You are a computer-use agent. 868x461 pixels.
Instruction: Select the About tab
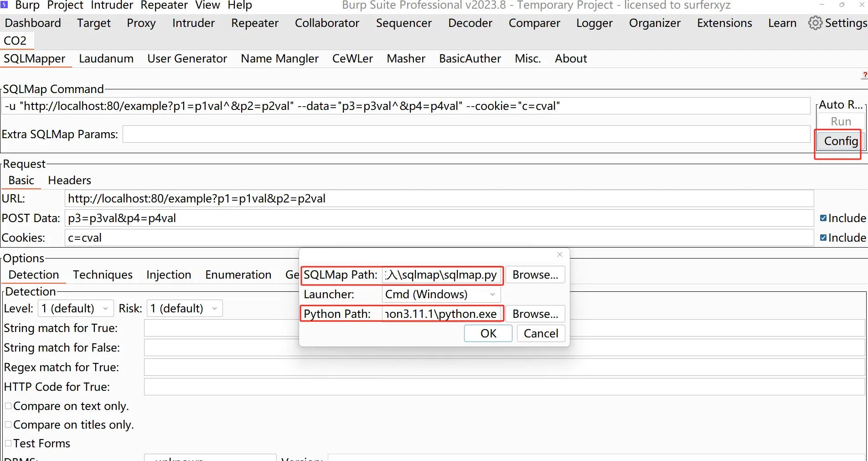pos(571,58)
